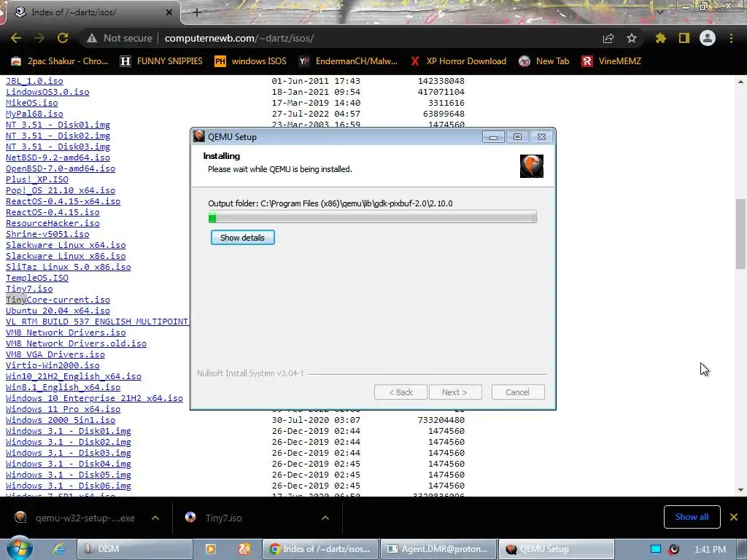Bookmark this page with the star icon
The image size is (747, 560).
click(632, 38)
